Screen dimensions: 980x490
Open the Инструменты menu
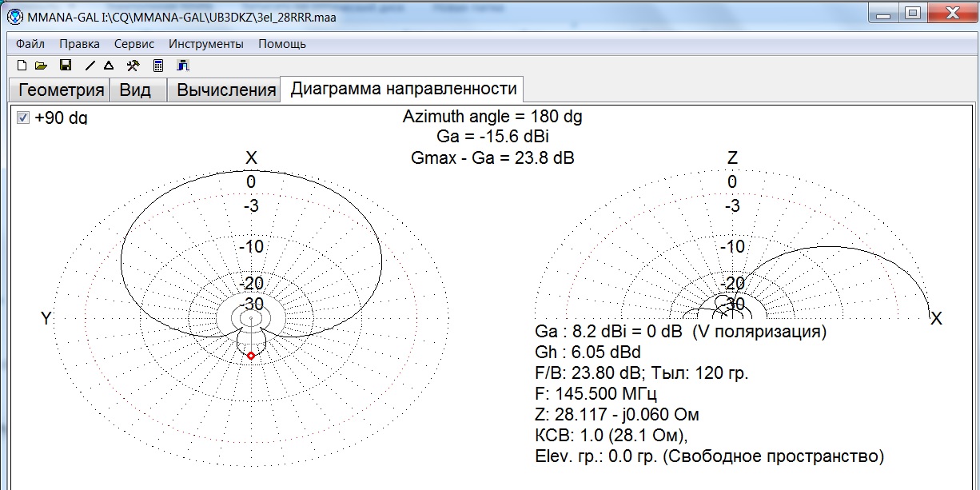click(x=205, y=44)
